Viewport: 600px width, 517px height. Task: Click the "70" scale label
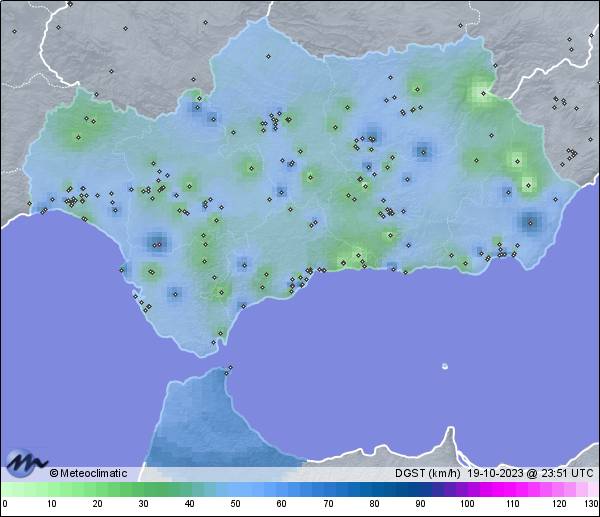pyautogui.click(x=328, y=503)
